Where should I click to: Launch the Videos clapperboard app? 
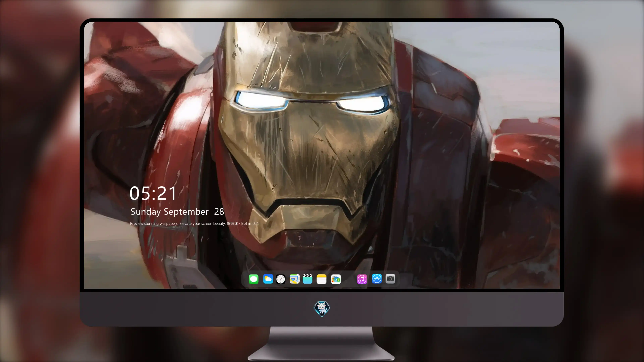(308, 279)
